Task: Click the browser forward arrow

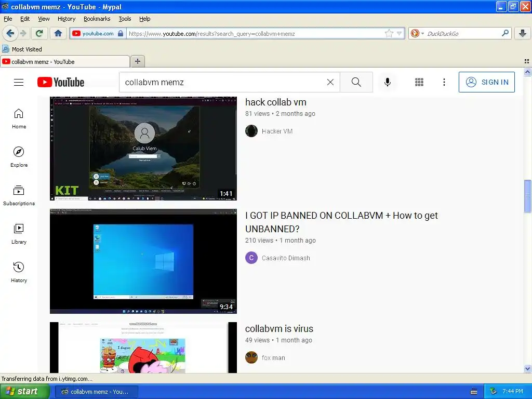Action: coord(23,33)
